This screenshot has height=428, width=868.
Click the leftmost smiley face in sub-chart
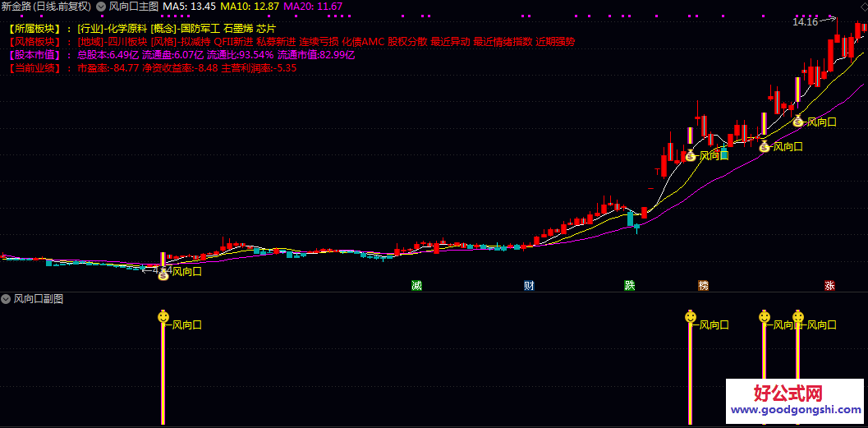coord(163,317)
